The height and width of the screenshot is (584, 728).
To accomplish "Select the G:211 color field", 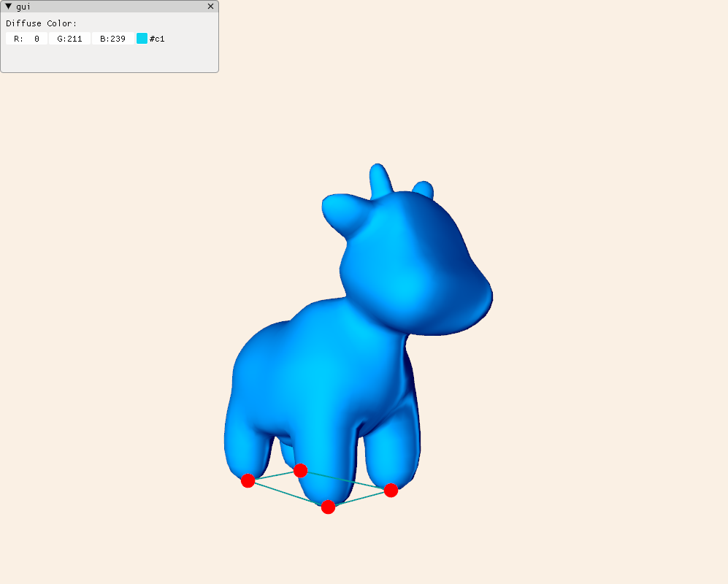I will 69,39.
